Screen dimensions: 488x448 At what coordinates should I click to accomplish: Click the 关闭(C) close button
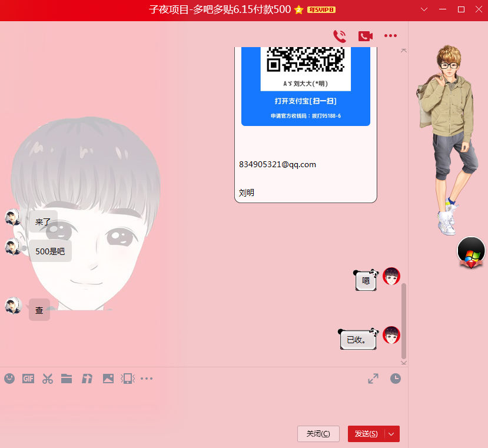[x=318, y=434]
